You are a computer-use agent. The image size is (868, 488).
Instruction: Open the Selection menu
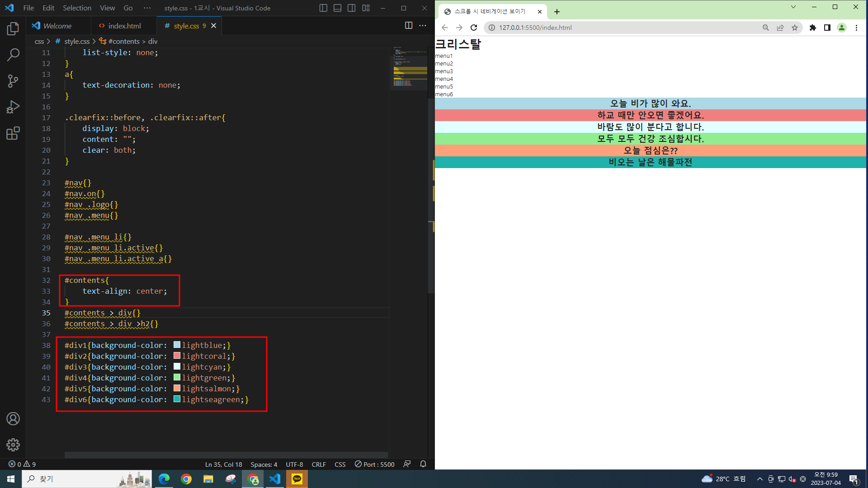77,8
